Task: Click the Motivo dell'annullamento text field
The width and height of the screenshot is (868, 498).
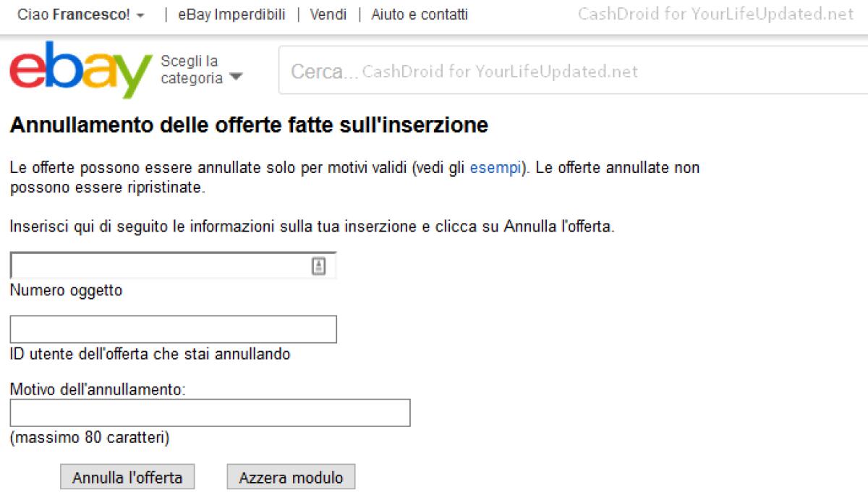Action: pyautogui.click(x=210, y=413)
